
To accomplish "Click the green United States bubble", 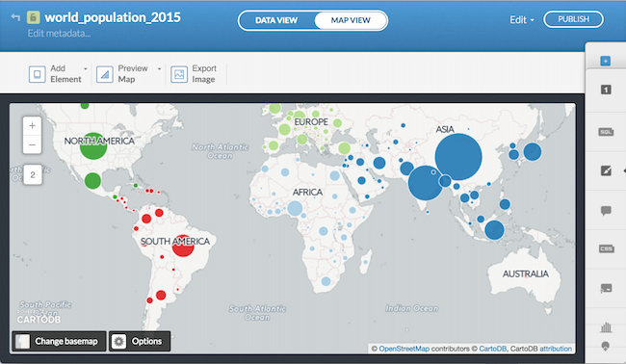I will (93, 146).
